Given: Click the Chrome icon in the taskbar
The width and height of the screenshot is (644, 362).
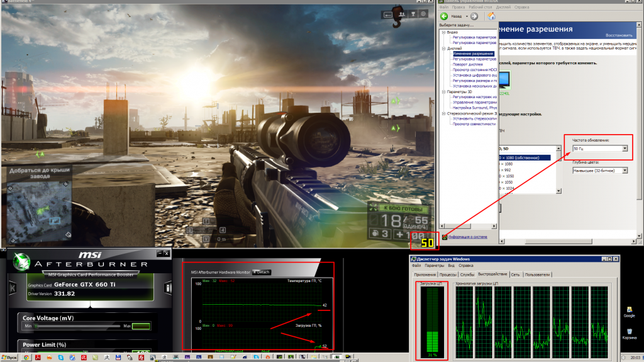Looking at the screenshot, I should (x=26, y=357).
